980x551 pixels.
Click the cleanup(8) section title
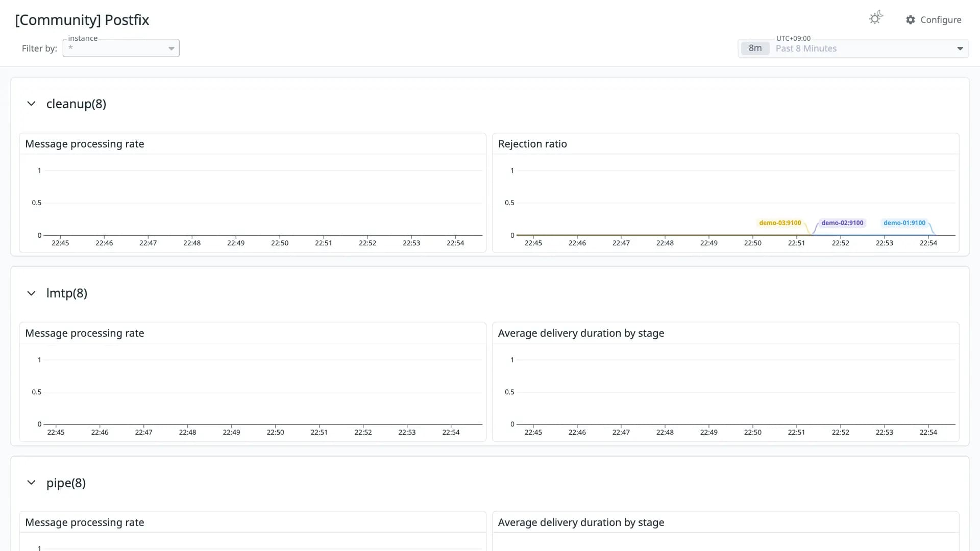coord(76,104)
